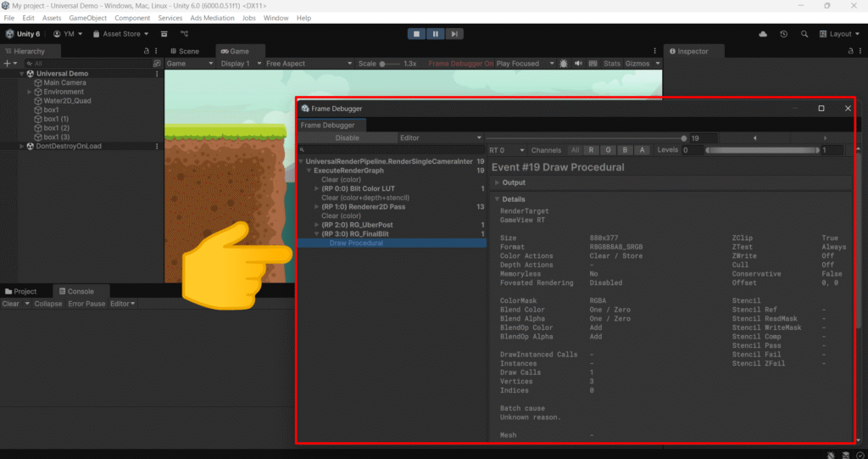The image size is (868, 459).
Task: Click previous event arrow in Frame Debugger
Action: tap(755, 137)
